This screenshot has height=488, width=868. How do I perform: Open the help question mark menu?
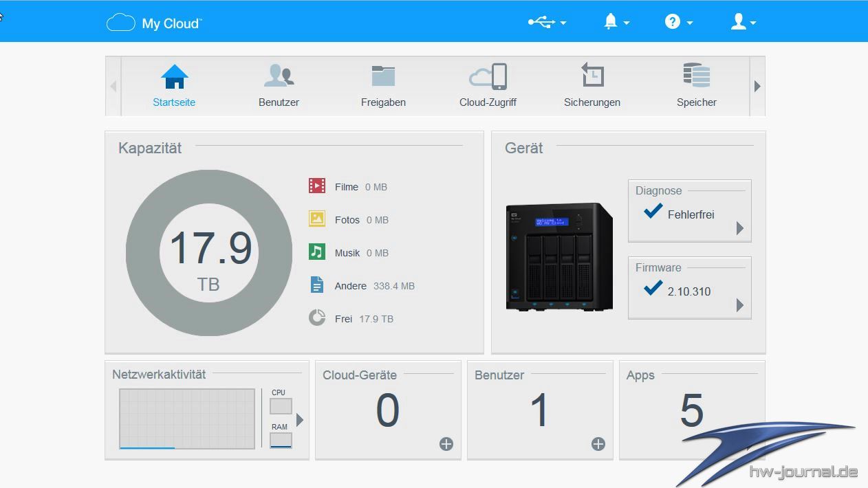pyautogui.click(x=677, y=22)
